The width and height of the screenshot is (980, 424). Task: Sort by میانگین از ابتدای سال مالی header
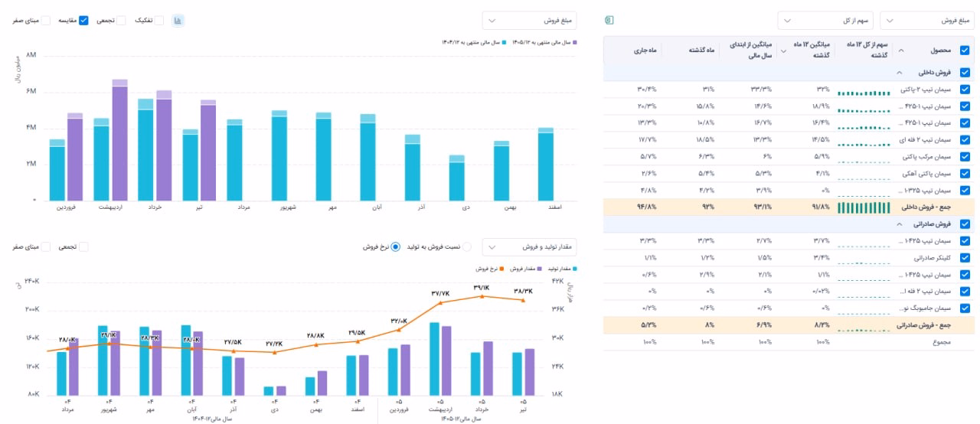point(750,51)
